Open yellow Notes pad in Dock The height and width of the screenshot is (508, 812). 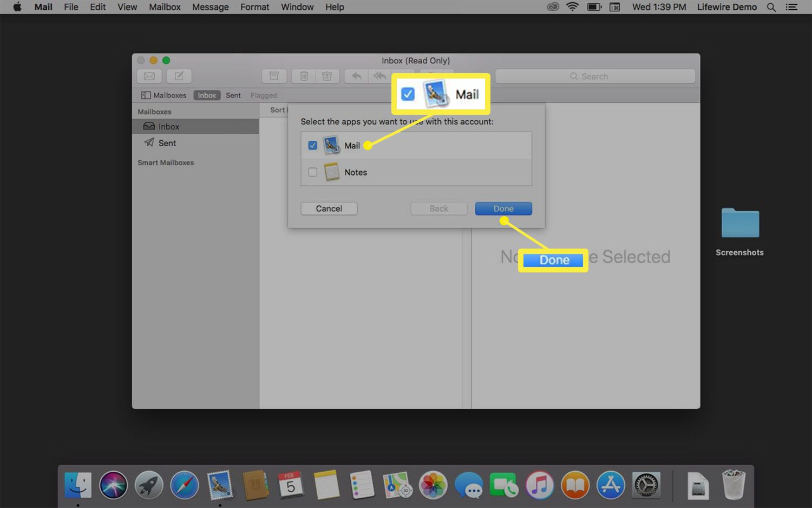326,485
